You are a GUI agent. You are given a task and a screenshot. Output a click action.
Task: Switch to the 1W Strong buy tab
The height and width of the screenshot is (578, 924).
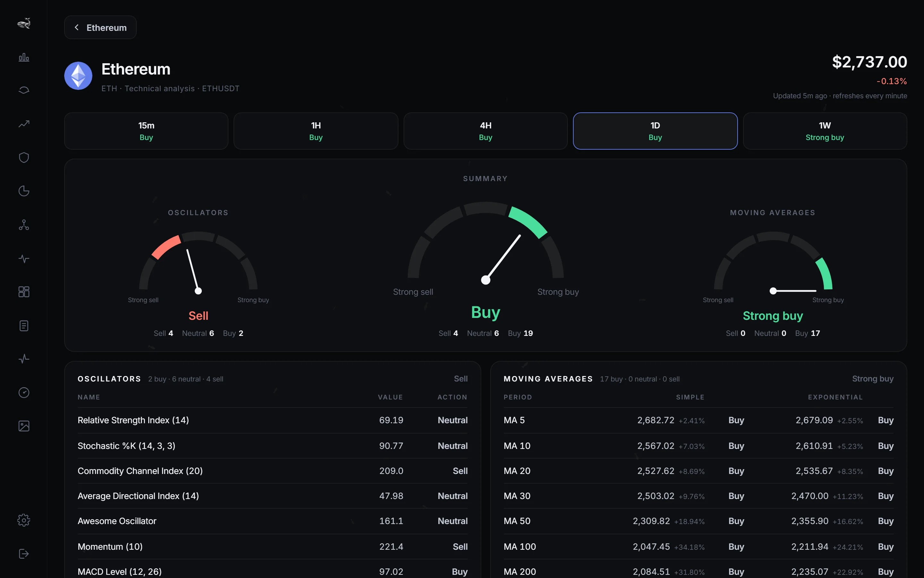click(x=825, y=131)
